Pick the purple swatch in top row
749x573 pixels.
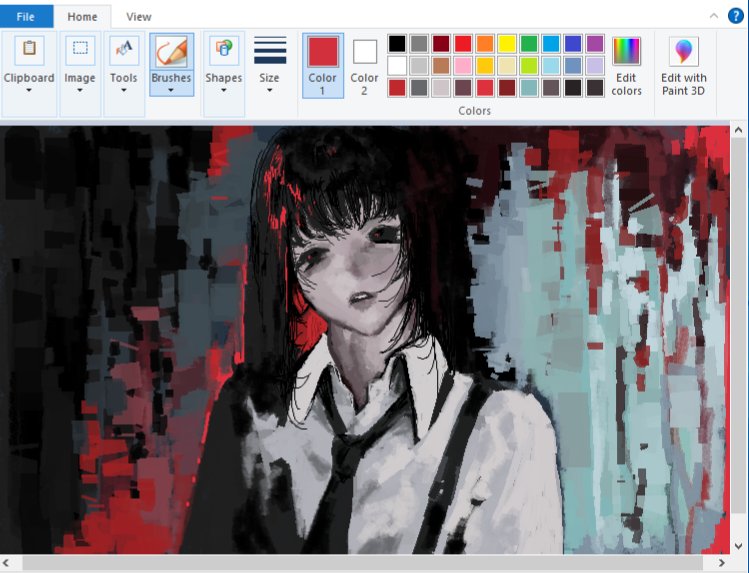595,43
